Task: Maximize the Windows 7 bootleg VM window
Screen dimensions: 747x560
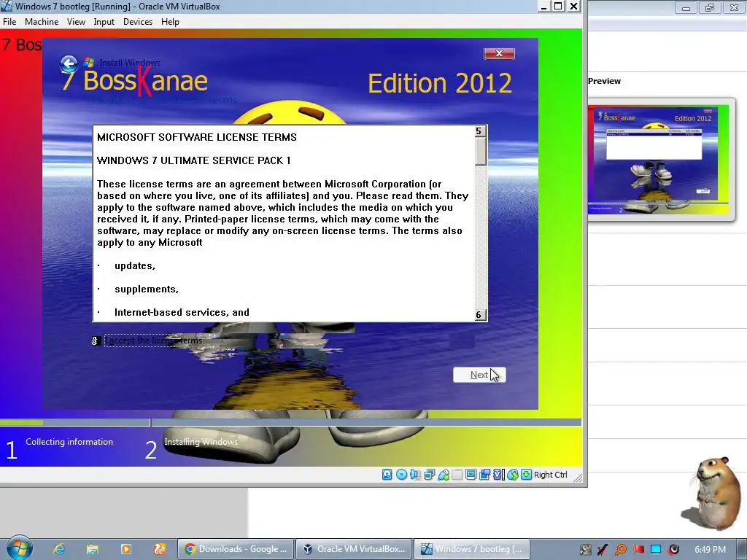Action: pos(558,6)
